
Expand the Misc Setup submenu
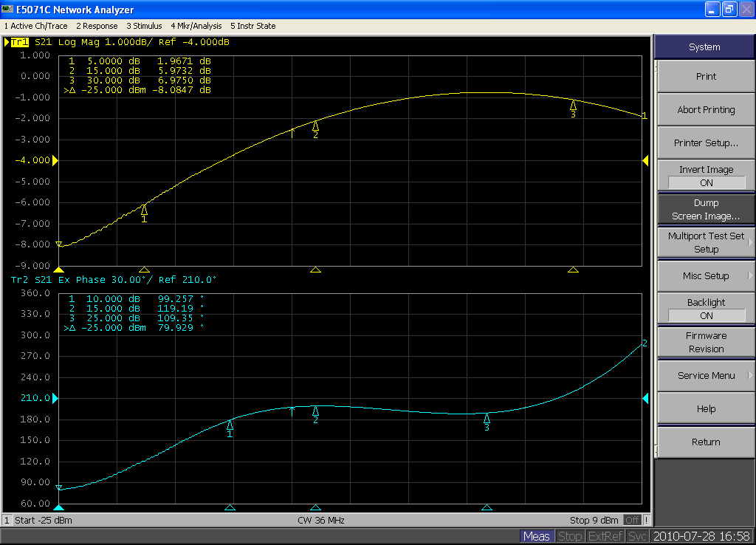[706, 275]
